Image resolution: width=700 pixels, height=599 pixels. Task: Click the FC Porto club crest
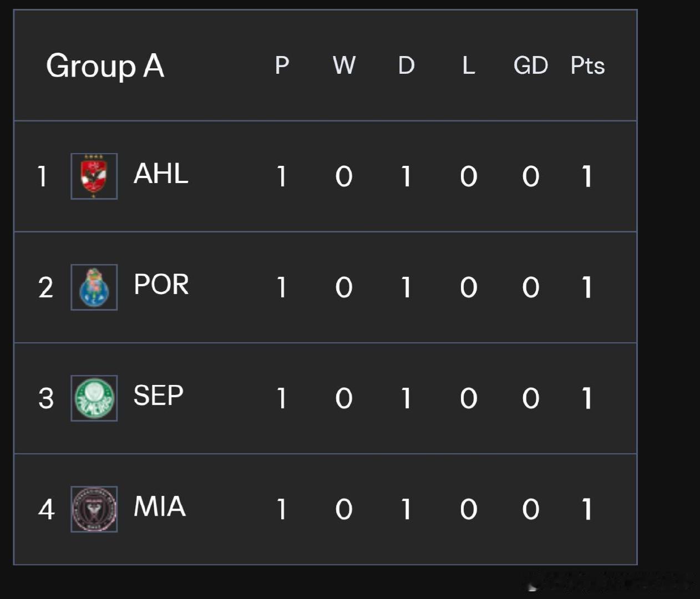[x=94, y=287]
